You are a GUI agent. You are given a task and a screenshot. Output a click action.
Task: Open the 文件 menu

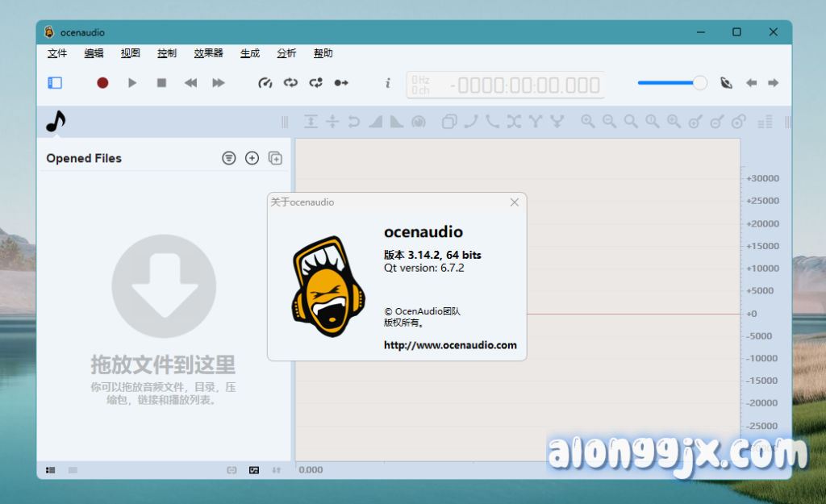tap(57, 53)
